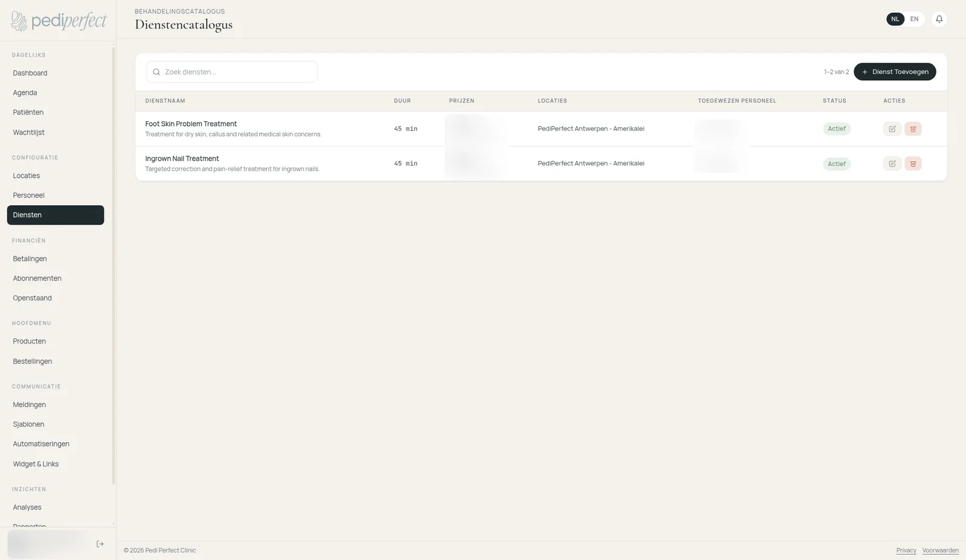This screenshot has height=560, width=966.
Task: Click the logout icon in the sidebar
Action: [x=100, y=544]
